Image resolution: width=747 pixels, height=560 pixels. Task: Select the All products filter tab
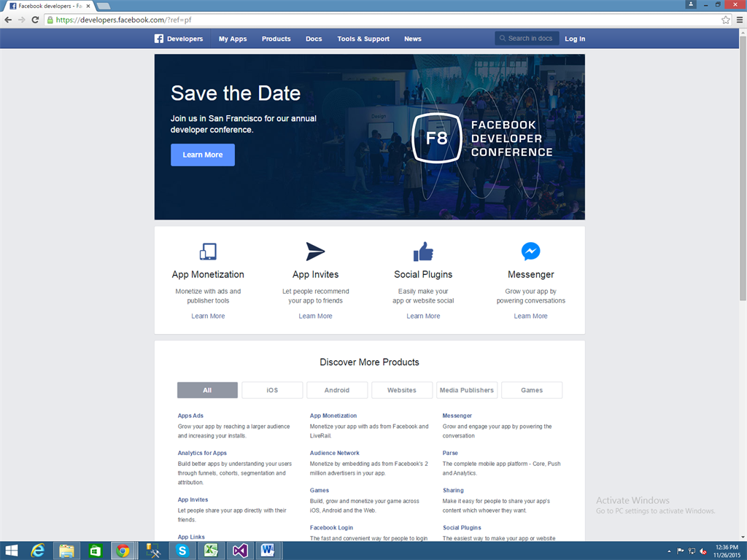click(207, 390)
